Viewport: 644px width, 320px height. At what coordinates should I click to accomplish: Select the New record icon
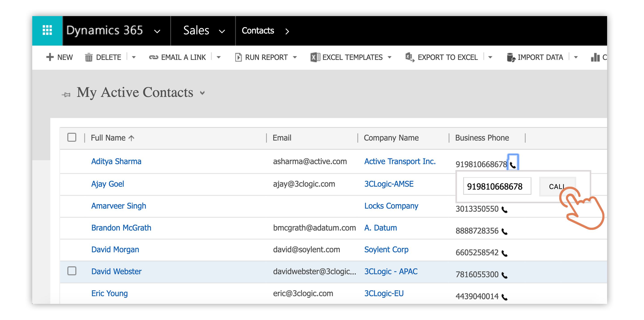(x=50, y=57)
